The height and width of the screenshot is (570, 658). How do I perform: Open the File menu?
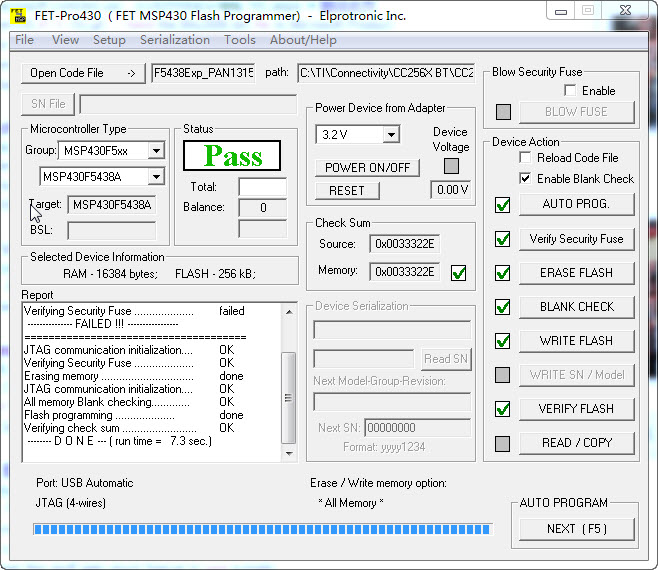coord(24,40)
